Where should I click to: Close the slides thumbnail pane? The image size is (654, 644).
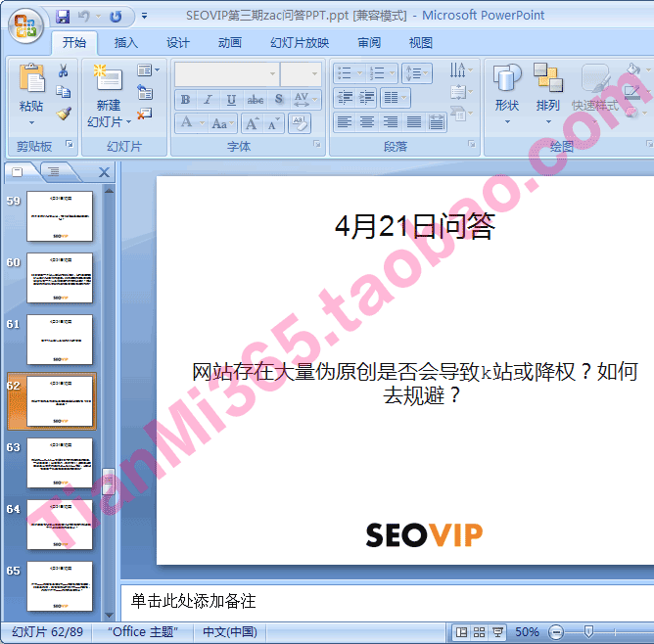(x=105, y=172)
